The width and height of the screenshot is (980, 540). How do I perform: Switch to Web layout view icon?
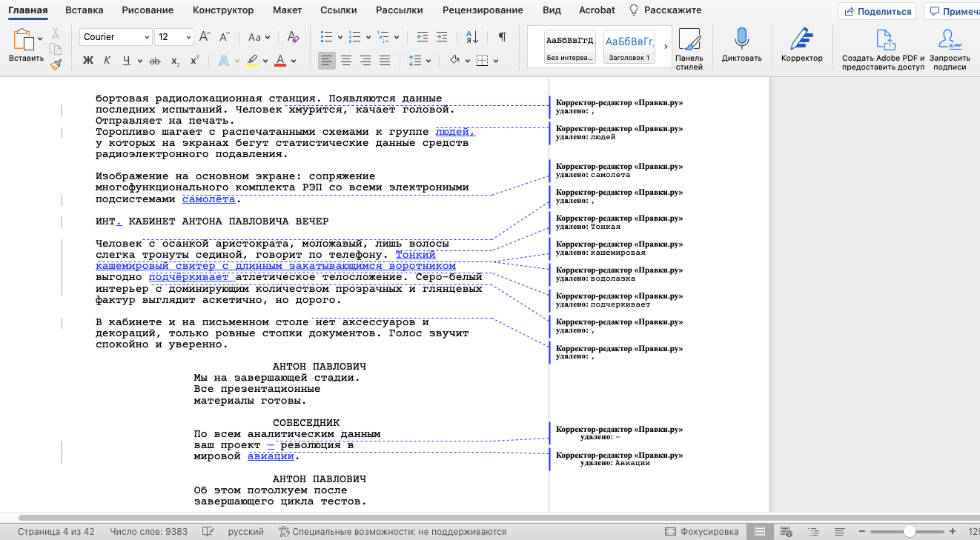point(787,532)
